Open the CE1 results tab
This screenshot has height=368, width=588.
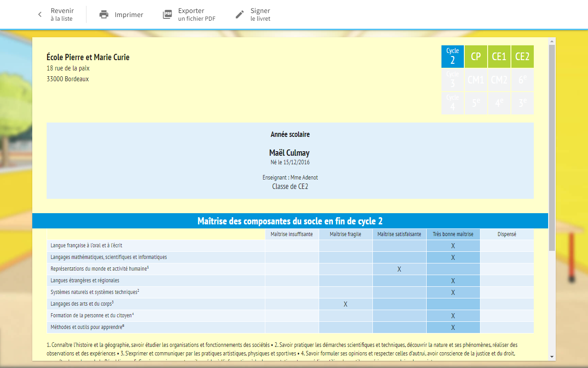(x=499, y=56)
